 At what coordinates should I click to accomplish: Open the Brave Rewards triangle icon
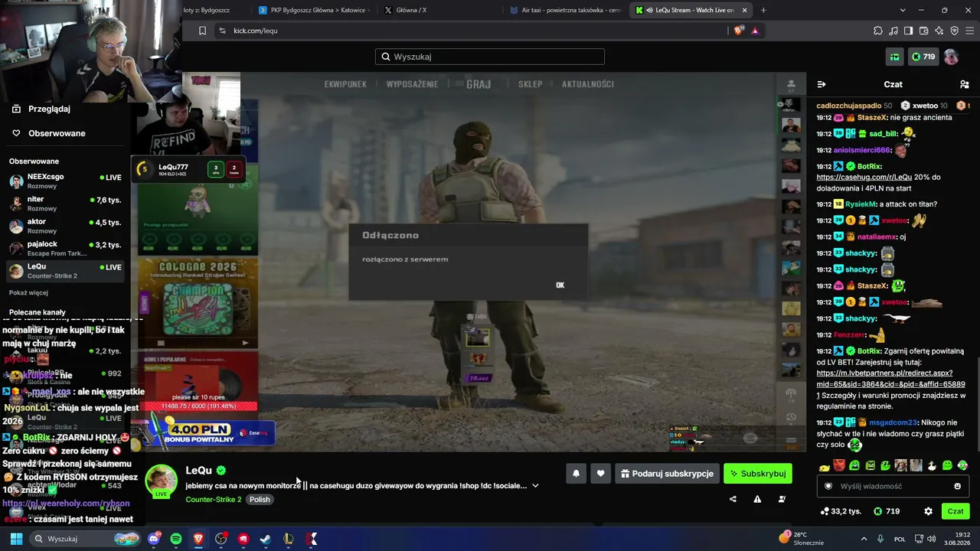(755, 31)
